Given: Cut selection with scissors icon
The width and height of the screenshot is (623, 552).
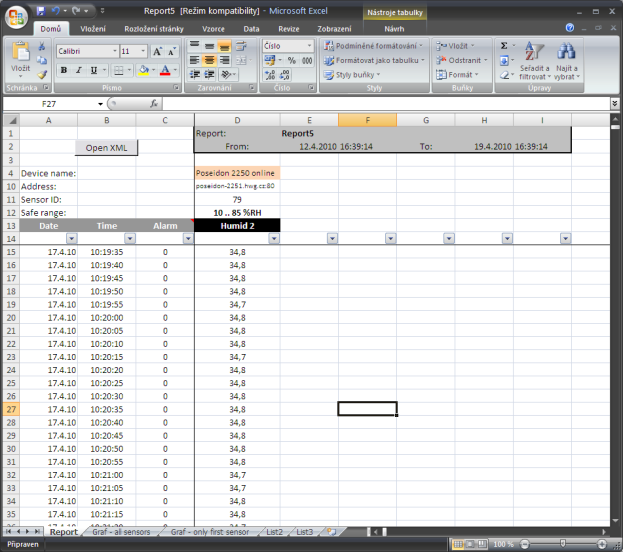Looking at the screenshot, I should (x=42, y=46).
